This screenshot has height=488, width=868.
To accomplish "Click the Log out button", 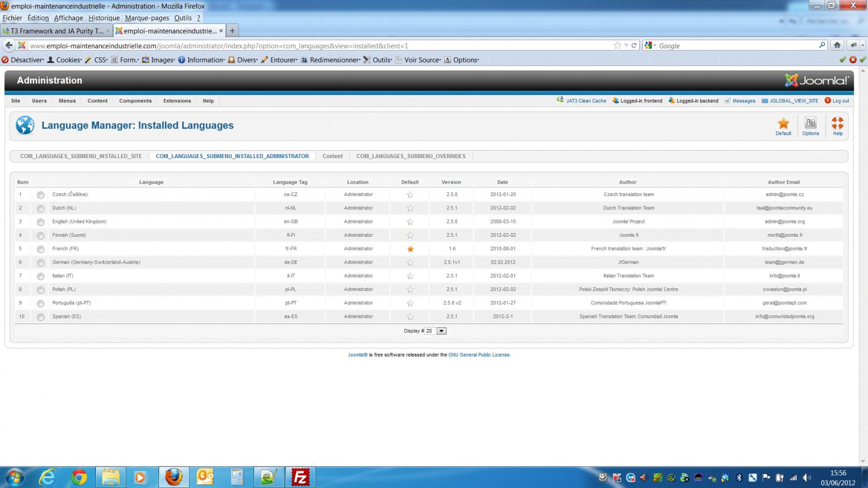I will [837, 101].
